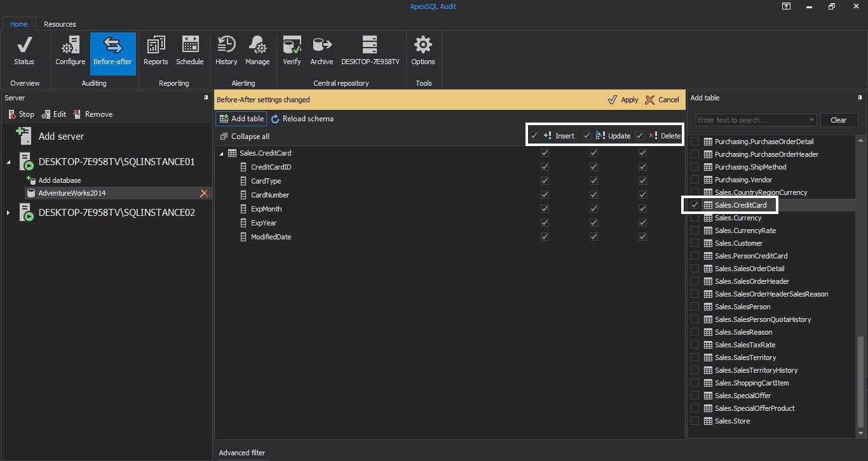
Task: Reload the database schema
Action: coord(302,119)
